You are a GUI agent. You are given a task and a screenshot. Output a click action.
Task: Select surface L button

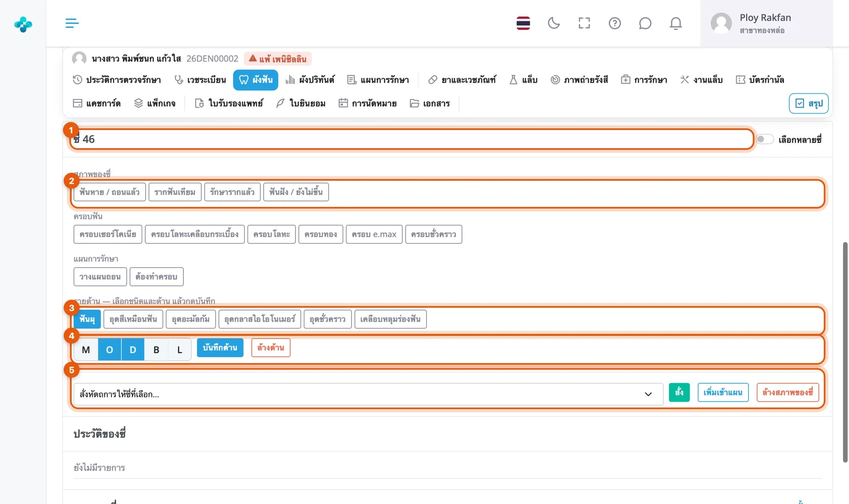coord(180,350)
